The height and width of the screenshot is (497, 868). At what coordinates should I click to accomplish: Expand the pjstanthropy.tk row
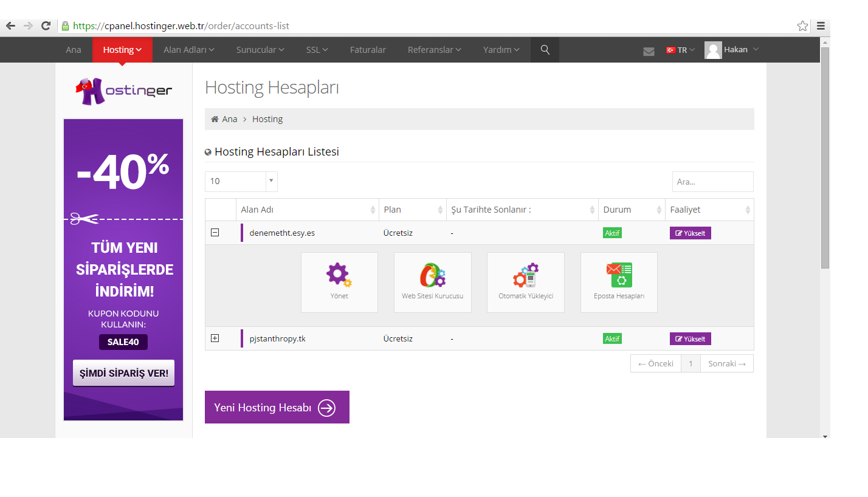click(215, 338)
